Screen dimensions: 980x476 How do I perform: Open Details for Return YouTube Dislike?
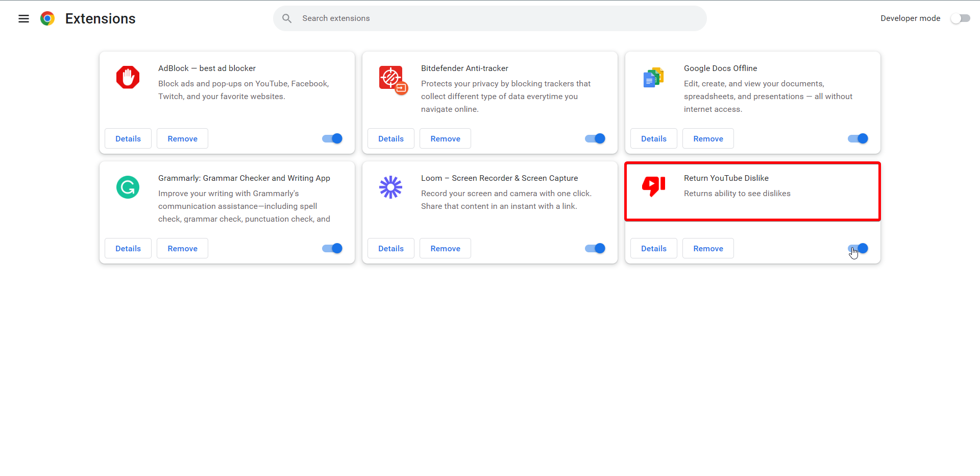(653, 248)
